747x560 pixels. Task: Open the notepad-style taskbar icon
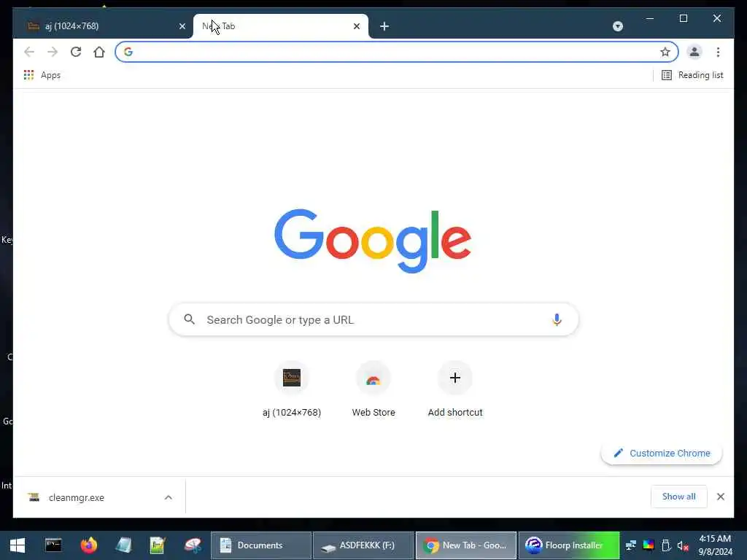[123, 545]
